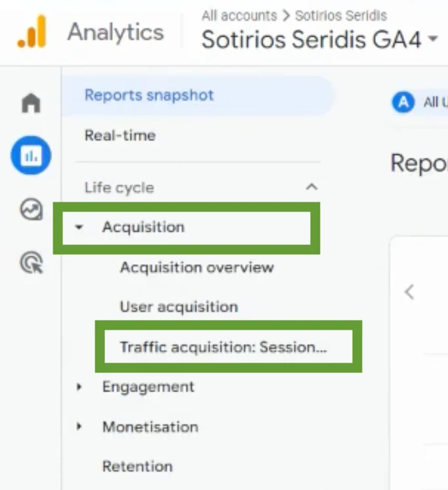The height and width of the screenshot is (490, 448).
Task: Open the Advertising cursor-target icon
Action: click(x=32, y=263)
